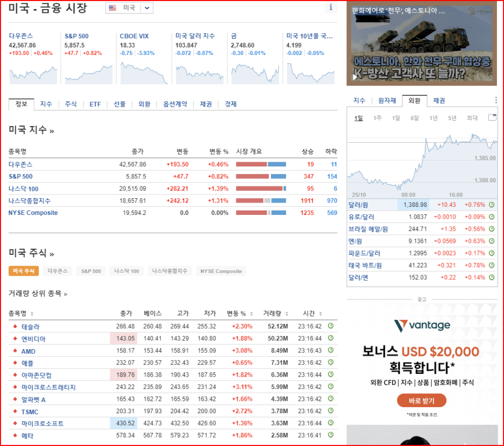This screenshot has width=504, height=446.
Task: Open the 한화에어로 천무 news video thumbnail
Action: [x=422, y=44]
